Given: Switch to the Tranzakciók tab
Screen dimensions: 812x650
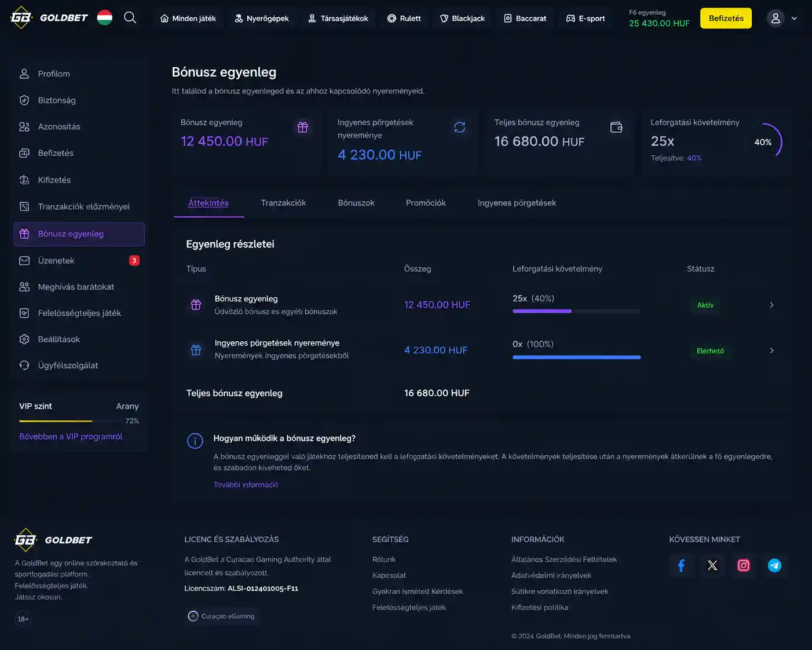Looking at the screenshot, I should (283, 203).
